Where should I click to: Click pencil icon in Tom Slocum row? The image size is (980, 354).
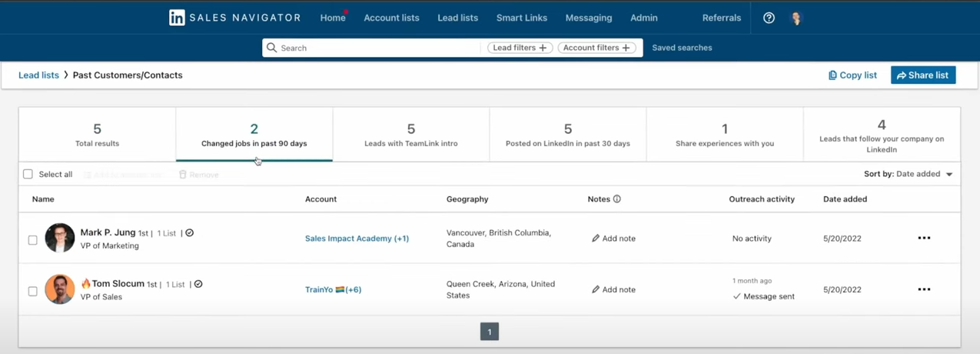(x=596, y=289)
